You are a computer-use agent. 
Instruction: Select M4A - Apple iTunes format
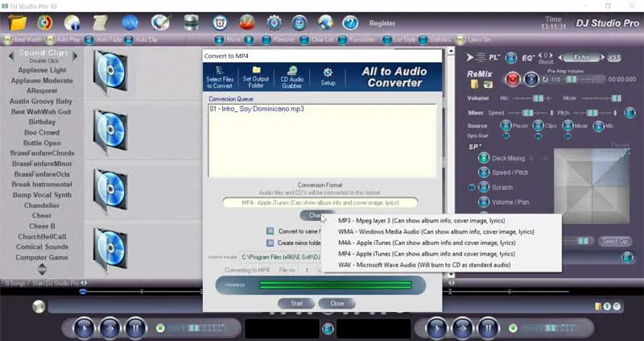tap(427, 243)
